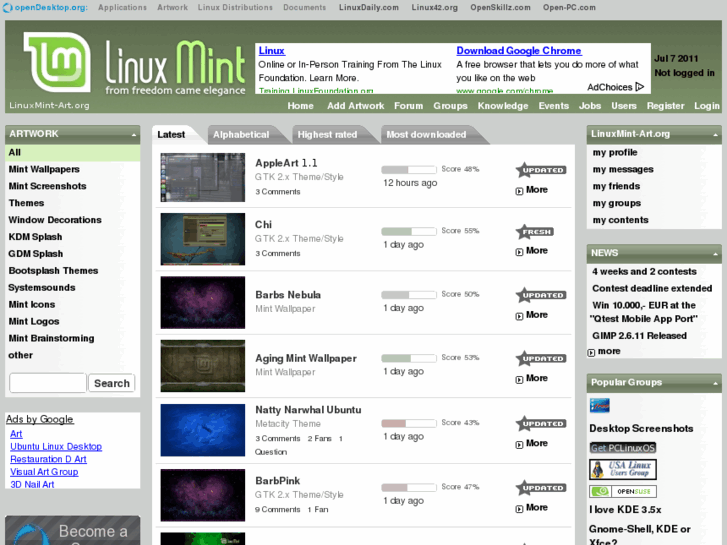727x545 pixels.
Task: Open the Login page
Action: 707,106
